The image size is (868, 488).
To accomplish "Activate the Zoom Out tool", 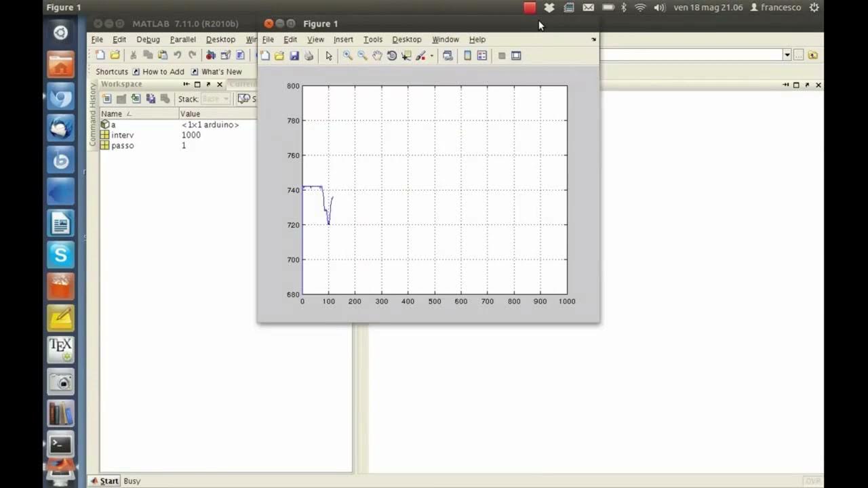I will click(362, 56).
